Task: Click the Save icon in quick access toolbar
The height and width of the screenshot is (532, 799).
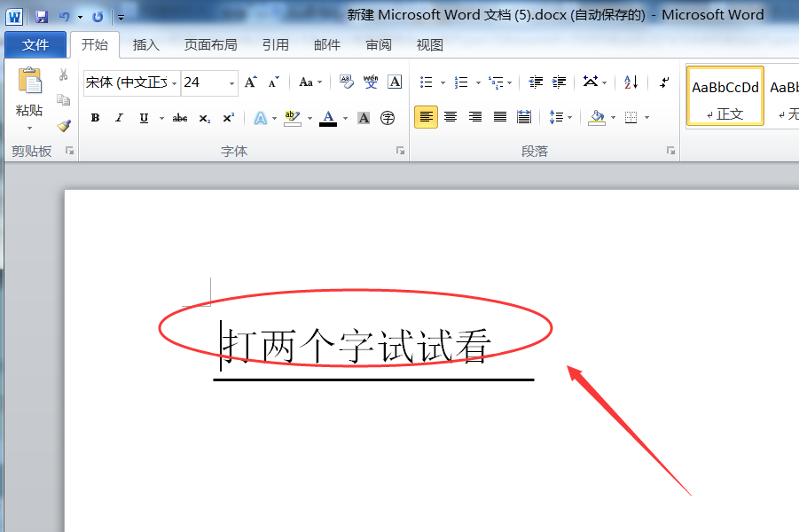Action: coord(41,16)
